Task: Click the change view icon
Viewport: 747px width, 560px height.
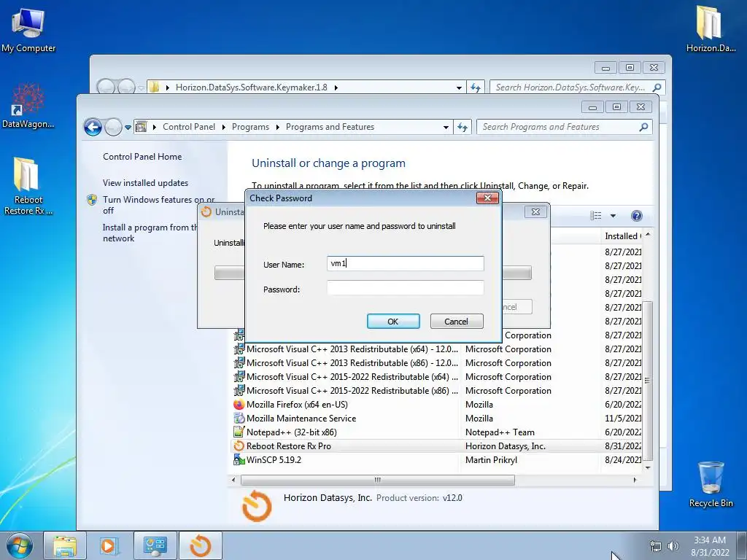Action: (x=595, y=216)
